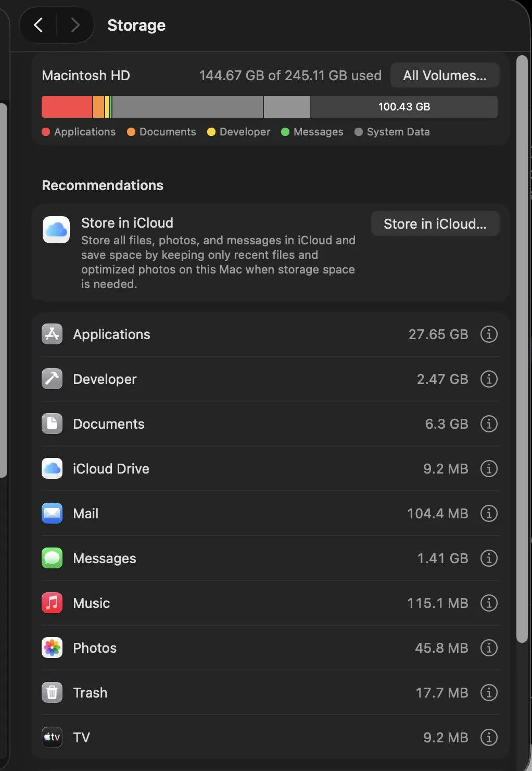Select the Photos row label

95,648
